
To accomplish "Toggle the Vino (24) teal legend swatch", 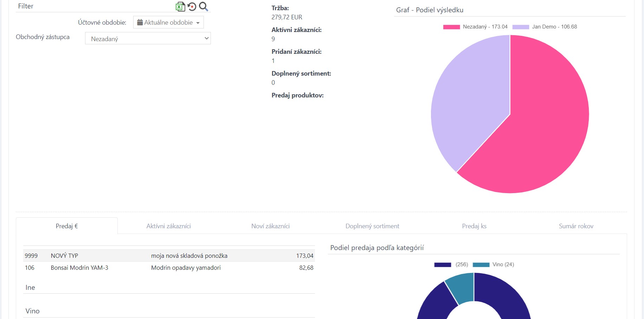I will coord(481,264).
